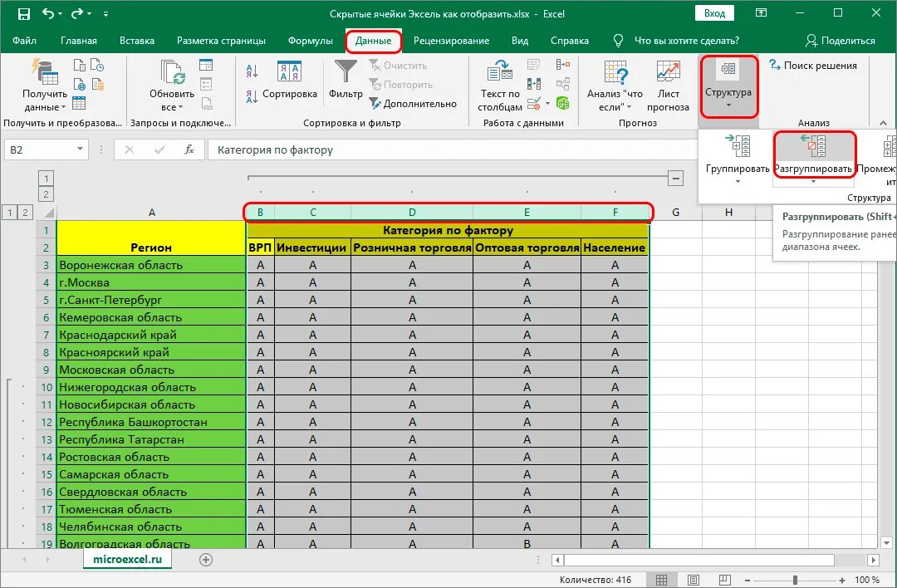This screenshot has width=897, height=588.
Task: Adjust the zoom slider
Action: [795, 580]
